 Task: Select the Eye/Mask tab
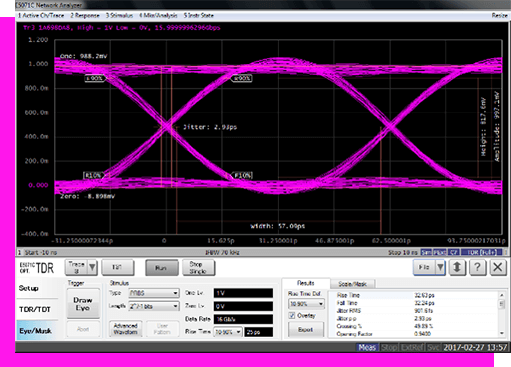tap(35, 331)
